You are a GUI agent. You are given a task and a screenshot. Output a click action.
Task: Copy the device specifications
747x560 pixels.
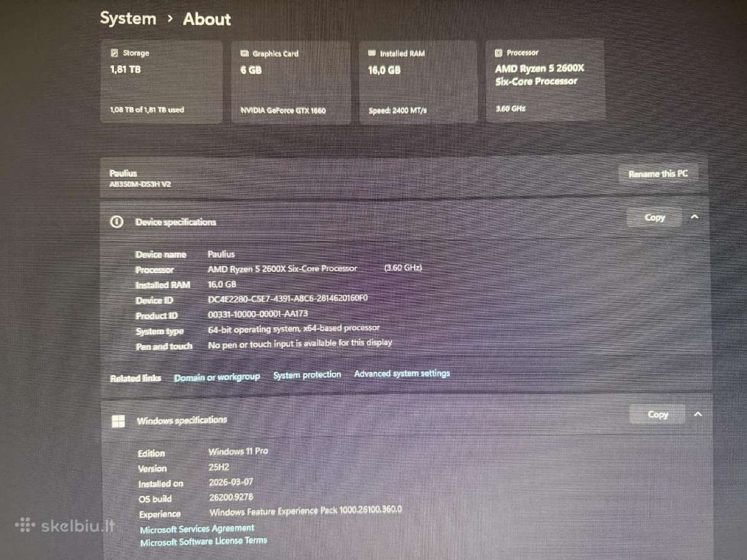[655, 217]
